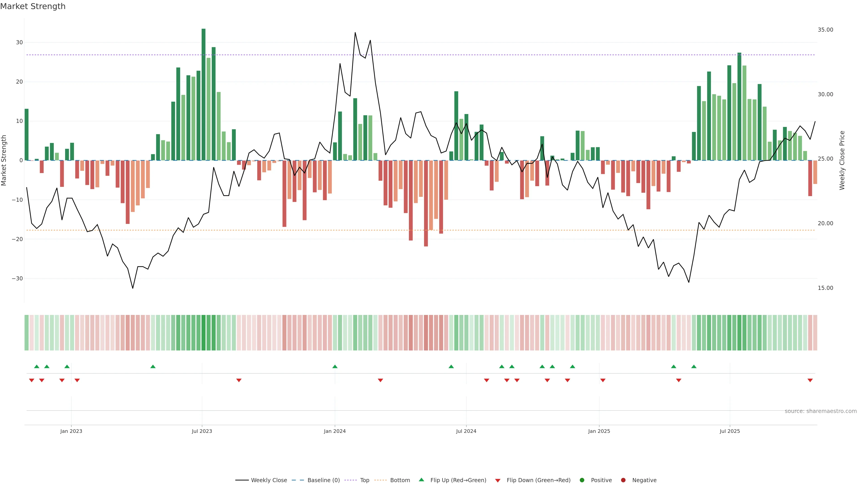Click the tallest green bar near Jul 2023

[203, 94]
